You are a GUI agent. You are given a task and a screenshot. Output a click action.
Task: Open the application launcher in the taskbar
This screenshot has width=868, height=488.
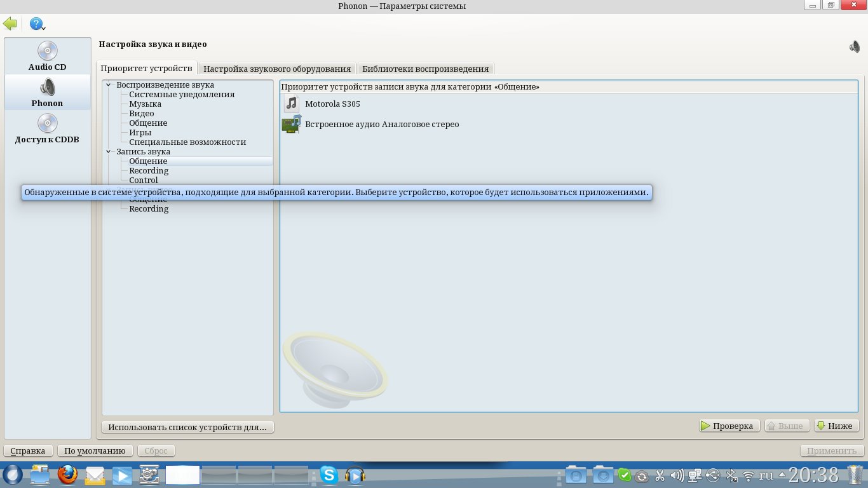tap(13, 475)
